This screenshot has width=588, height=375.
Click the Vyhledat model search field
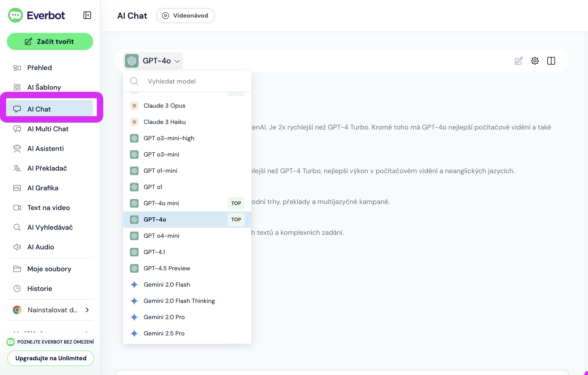click(x=187, y=81)
